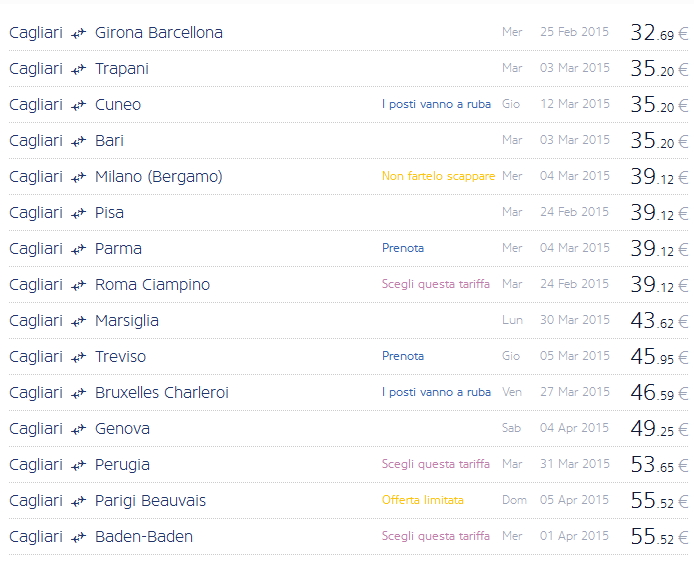Click 'Prenota' on the Parma flight

[x=403, y=248]
